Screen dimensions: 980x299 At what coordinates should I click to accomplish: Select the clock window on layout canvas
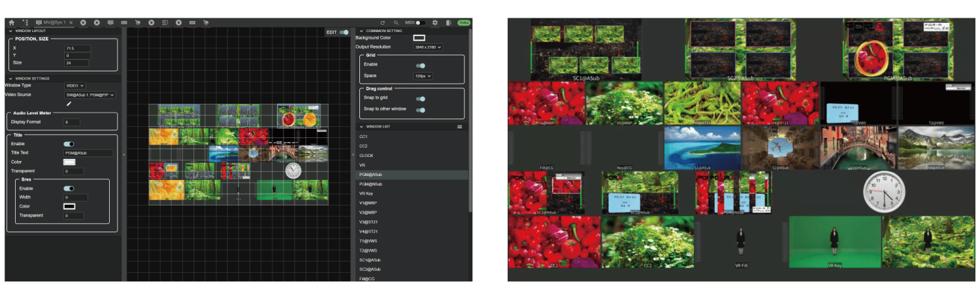[293, 170]
